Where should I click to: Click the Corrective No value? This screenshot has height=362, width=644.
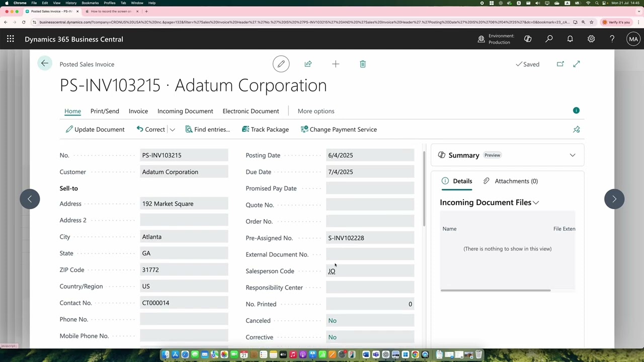(332, 337)
